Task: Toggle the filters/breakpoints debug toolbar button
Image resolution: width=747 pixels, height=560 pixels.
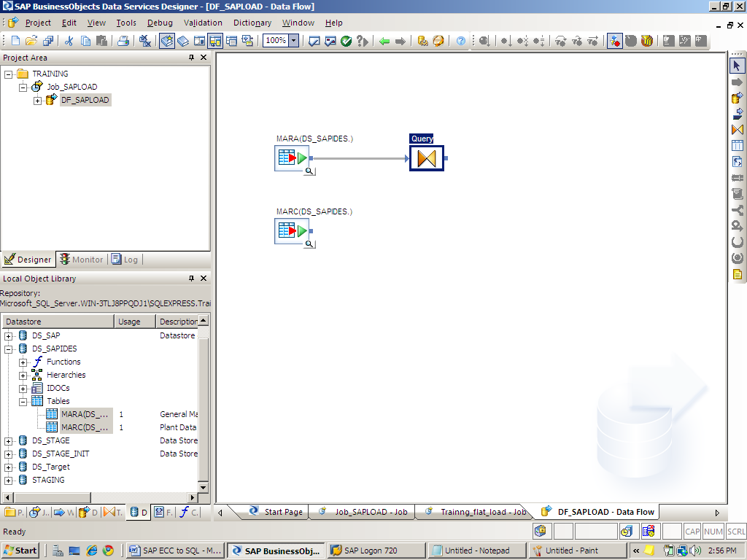Action: coord(614,41)
